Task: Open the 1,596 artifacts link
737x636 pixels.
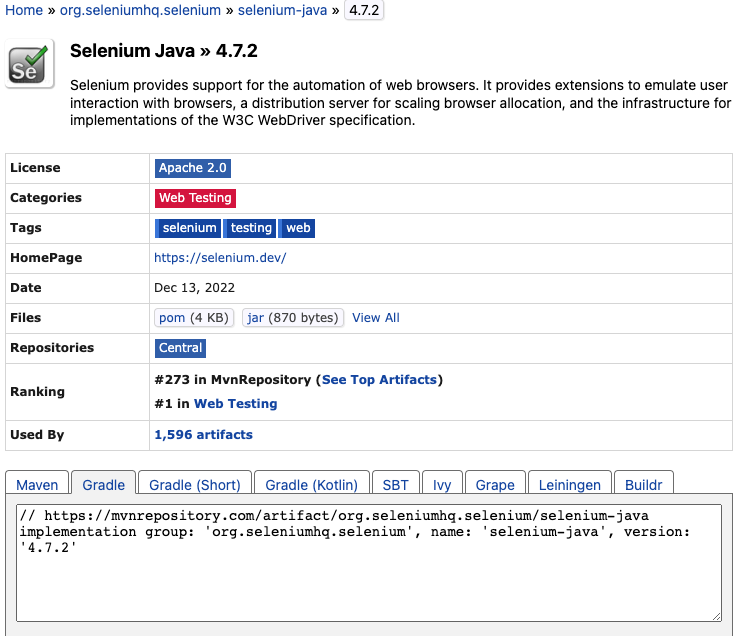Action: 203,435
